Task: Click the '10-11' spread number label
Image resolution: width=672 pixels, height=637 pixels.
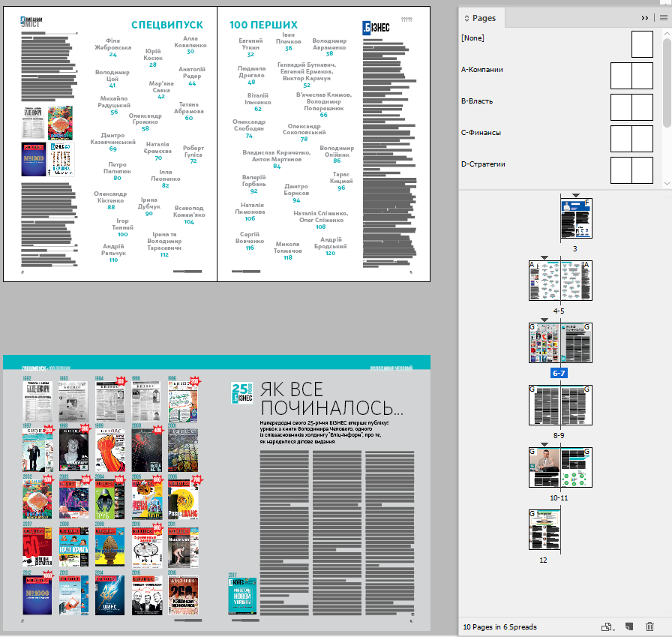Action: coord(559,497)
